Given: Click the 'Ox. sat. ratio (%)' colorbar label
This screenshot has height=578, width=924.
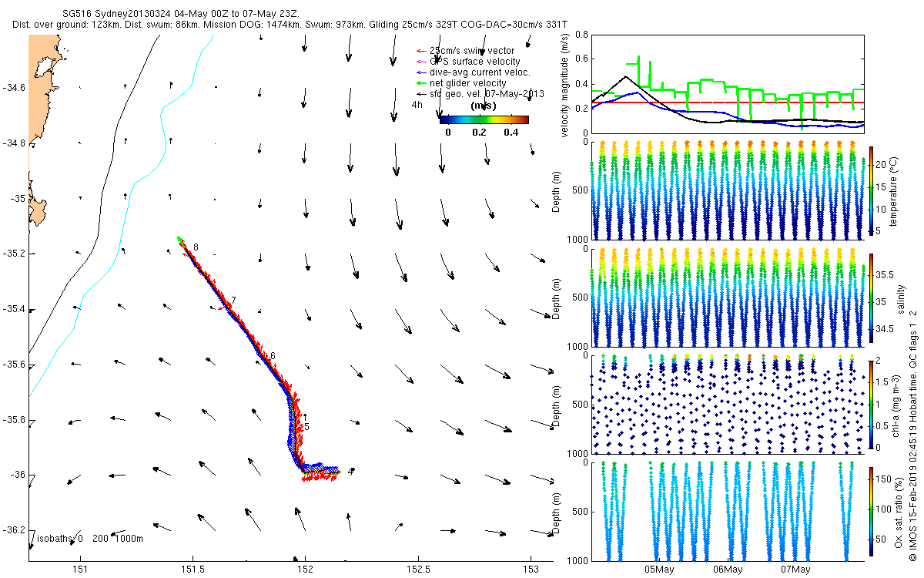Looking at the screenshot, I should tap(899, 511).
